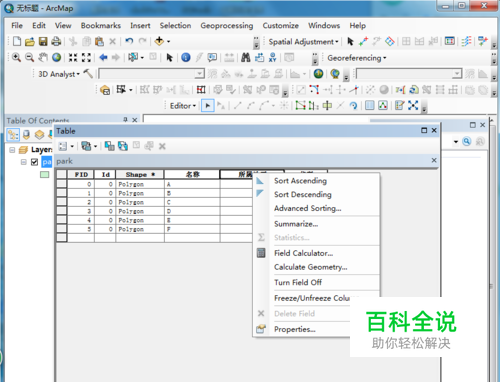Click the Print icon in Standard toolbar

[x=56, y=41]
